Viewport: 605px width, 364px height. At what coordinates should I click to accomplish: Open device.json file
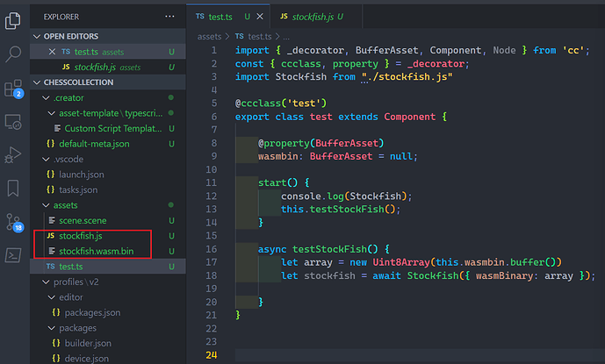108,358
